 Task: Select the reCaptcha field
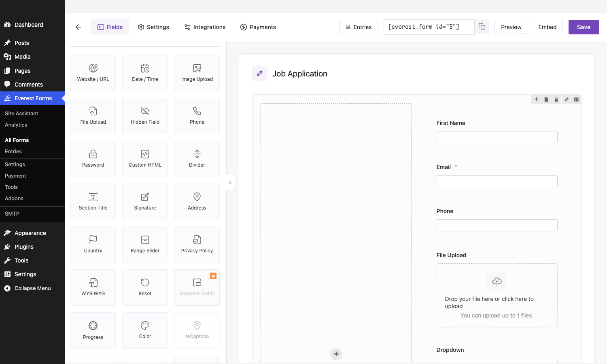coord(197,330)
